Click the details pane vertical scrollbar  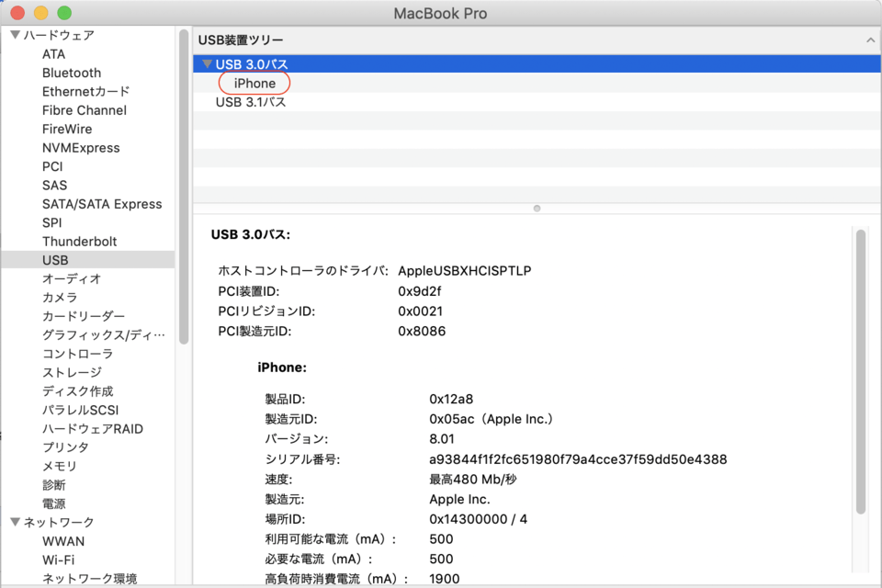861,371
